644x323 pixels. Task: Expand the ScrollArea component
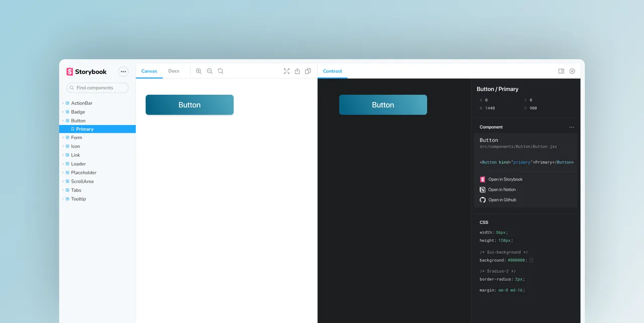(63, 181)
